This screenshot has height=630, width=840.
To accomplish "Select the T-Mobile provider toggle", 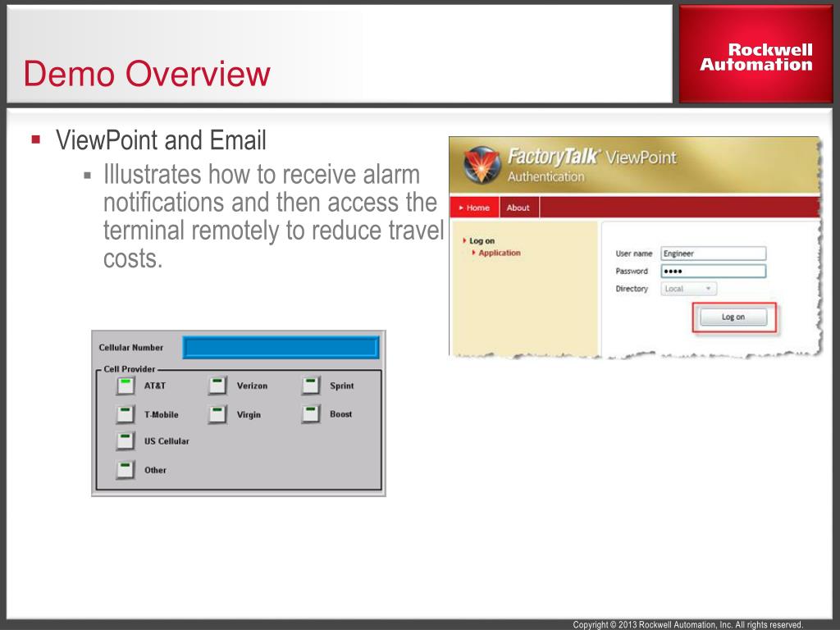I will [126, 414].
